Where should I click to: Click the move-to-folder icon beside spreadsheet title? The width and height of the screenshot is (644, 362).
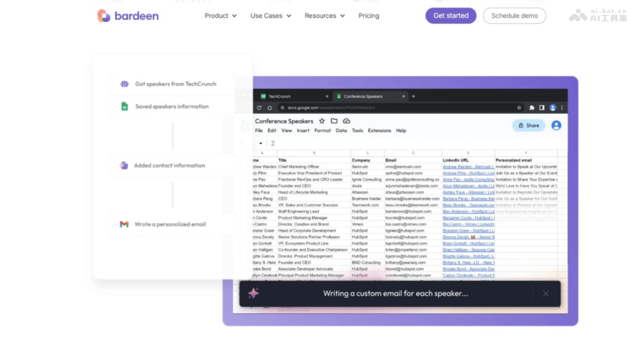334,121
